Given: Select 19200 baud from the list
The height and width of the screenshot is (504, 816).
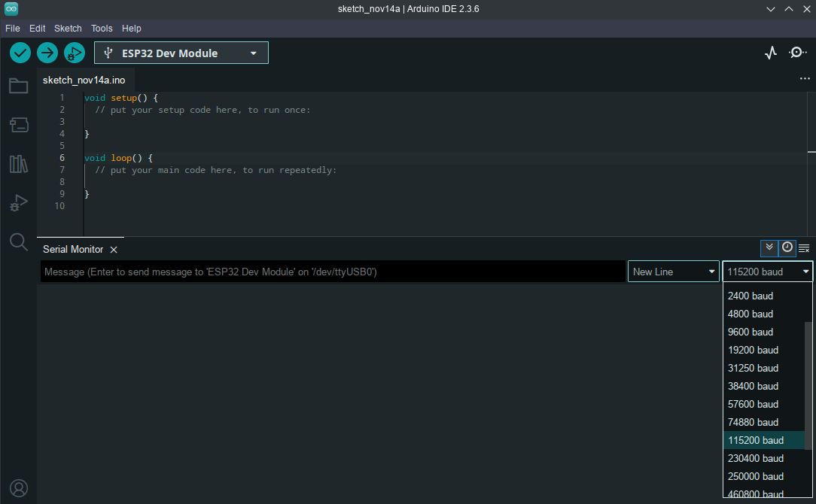Looking at the screenshot, I should coord(763,350).
